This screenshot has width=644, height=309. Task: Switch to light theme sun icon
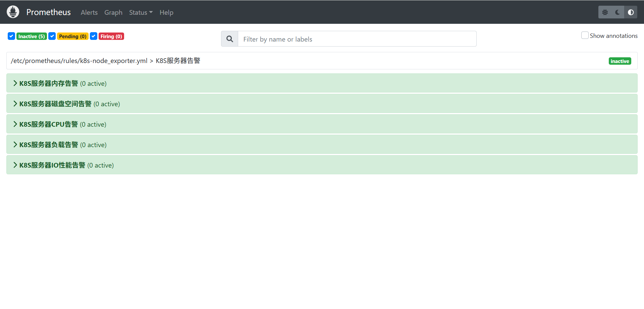tap(605, 12)
